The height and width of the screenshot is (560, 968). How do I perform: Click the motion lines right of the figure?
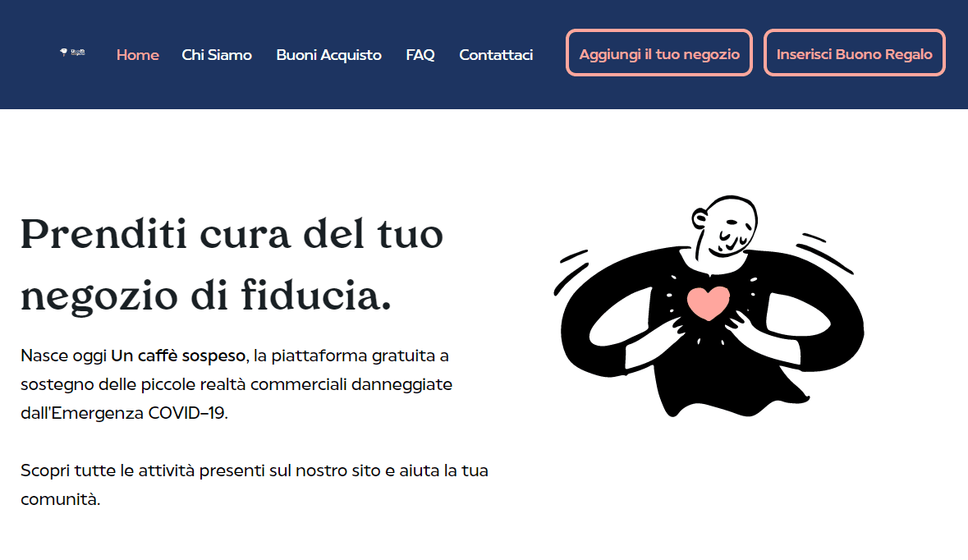coord(826,252)
